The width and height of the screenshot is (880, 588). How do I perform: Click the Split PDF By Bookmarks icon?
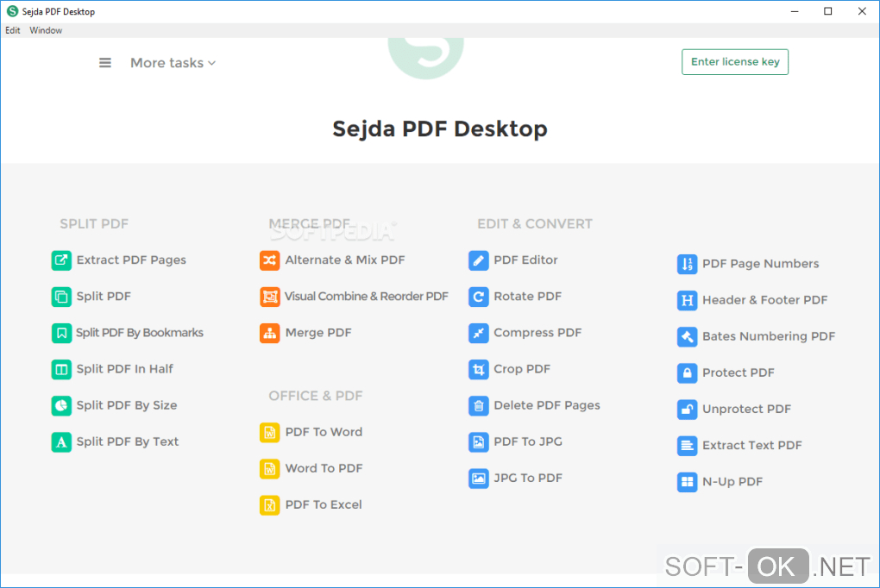pos(61,333)
